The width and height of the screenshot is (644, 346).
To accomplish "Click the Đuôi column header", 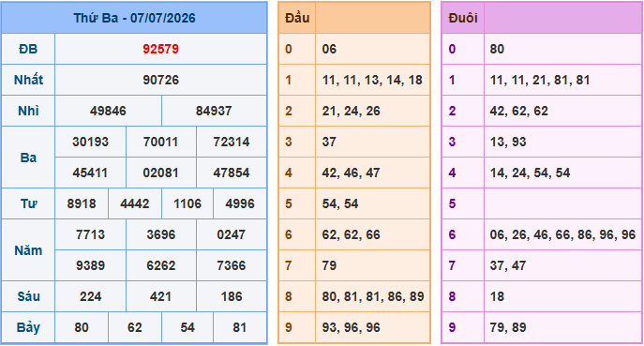I will click(x=463, y=18).
